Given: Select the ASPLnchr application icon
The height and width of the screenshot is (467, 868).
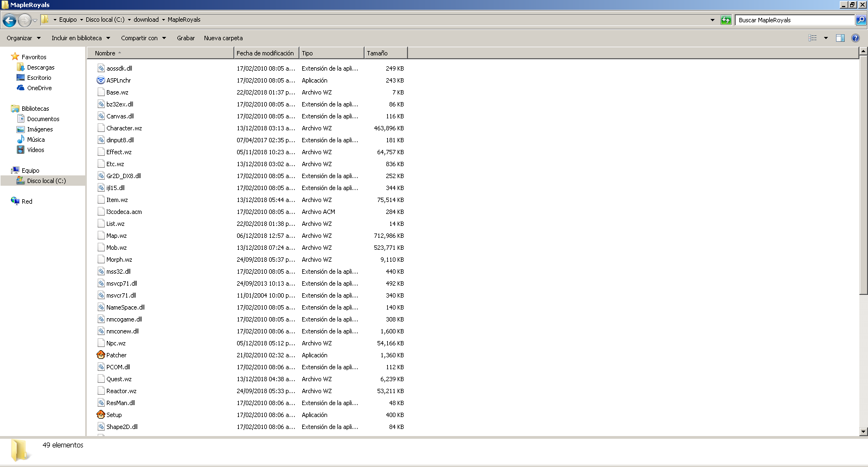Looking at the screenshot, I should pyautogui.click(x=101, y=80).
